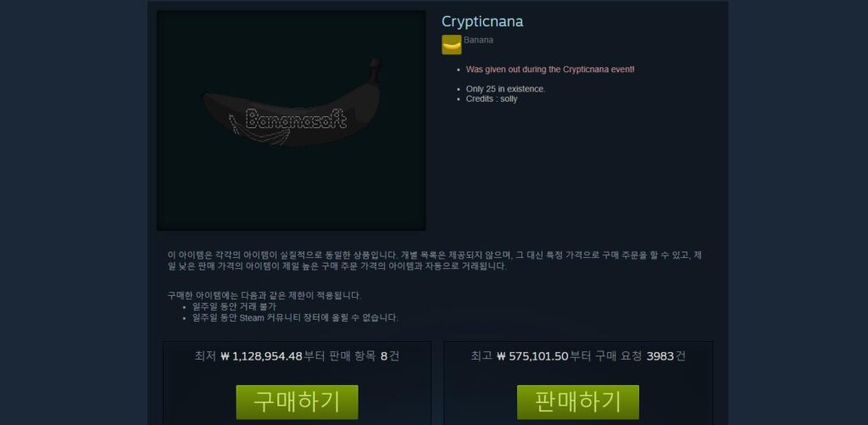Click the 'Only 25 in existence' line
The height and width of the screenshot is (425, 868).
(505, 89)
